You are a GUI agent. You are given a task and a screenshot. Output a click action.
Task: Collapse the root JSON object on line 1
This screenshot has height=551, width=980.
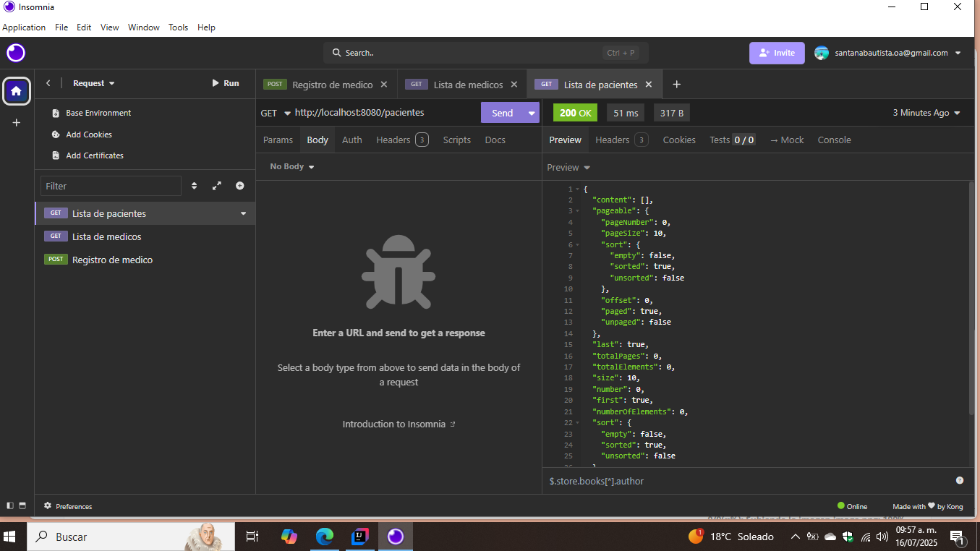[x=578, y=189]
